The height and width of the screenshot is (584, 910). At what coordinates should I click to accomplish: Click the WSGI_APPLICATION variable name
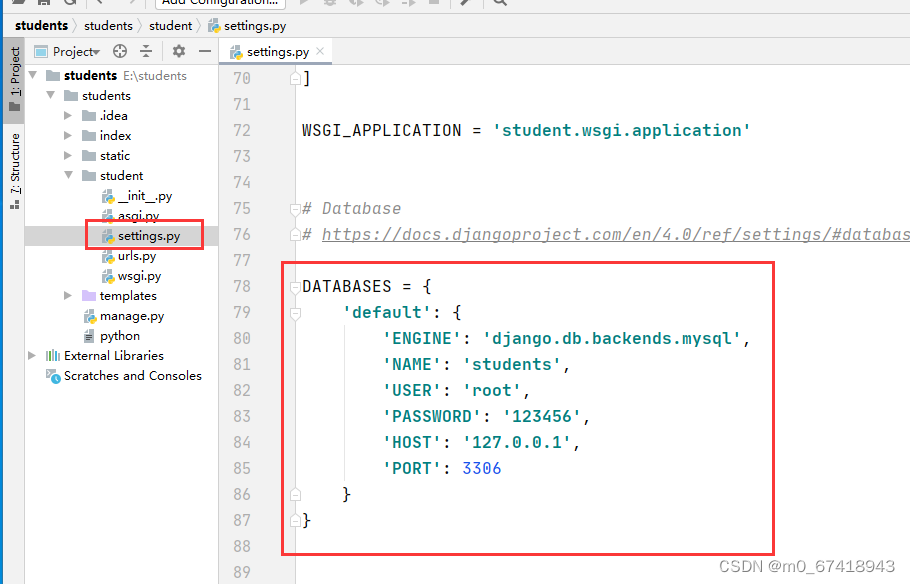tap(382, 130)
